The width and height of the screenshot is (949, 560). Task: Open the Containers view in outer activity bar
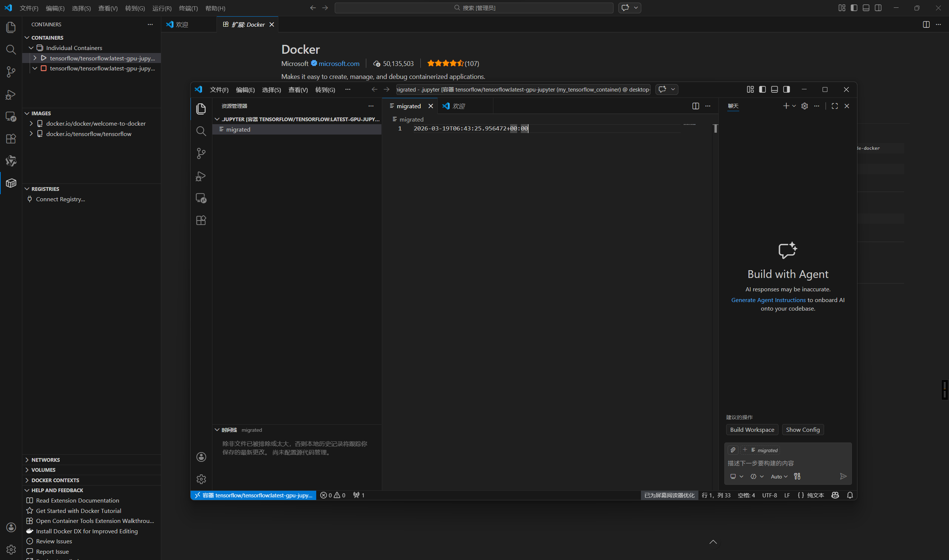tap(11, 183)
